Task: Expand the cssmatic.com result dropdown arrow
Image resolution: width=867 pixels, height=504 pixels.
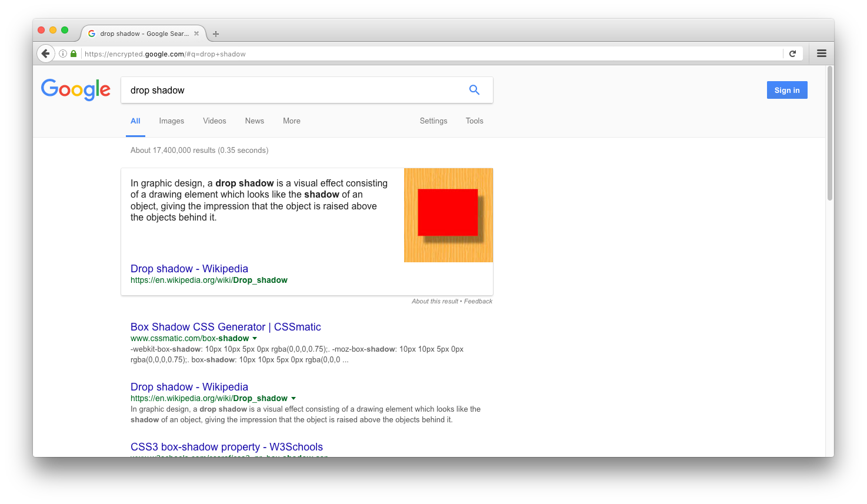Action: [255, 339]
